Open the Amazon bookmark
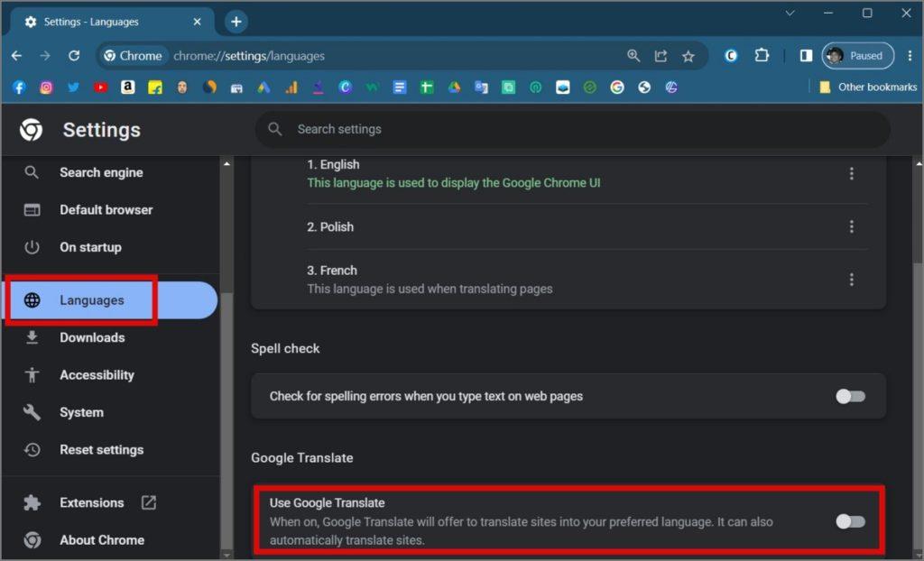Viewport: 924px width, 561px height. point(127,87)
